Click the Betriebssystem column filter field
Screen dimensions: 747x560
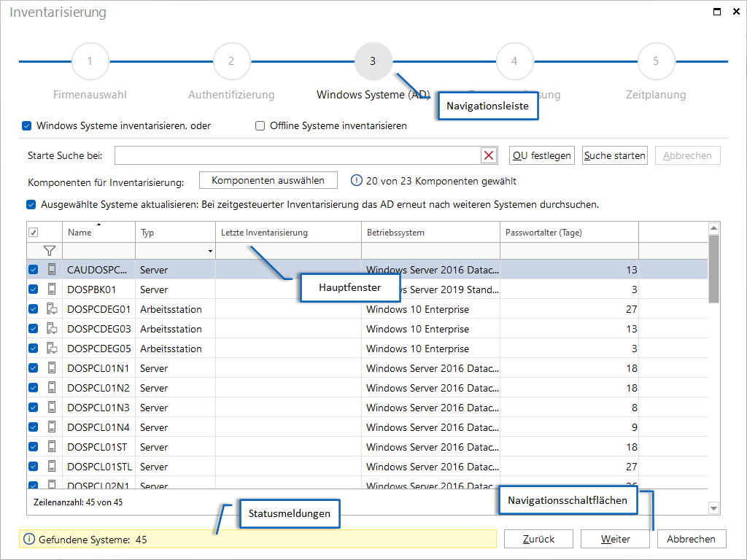coord(430,251)
